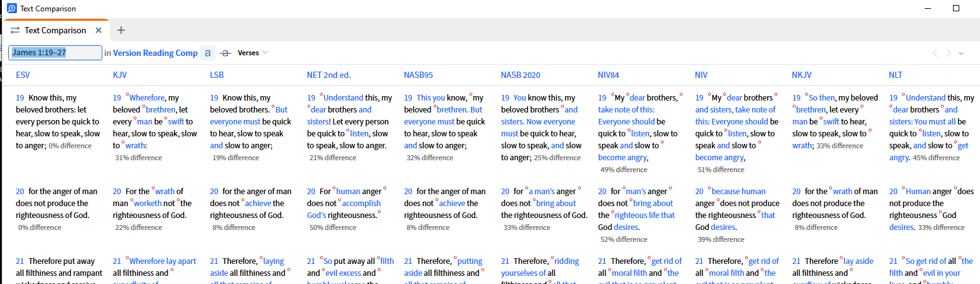The height and width of the screenshot is (284, 980).
Task: Click 'become angry' in NIV84 verse 19
Action: 622,158
